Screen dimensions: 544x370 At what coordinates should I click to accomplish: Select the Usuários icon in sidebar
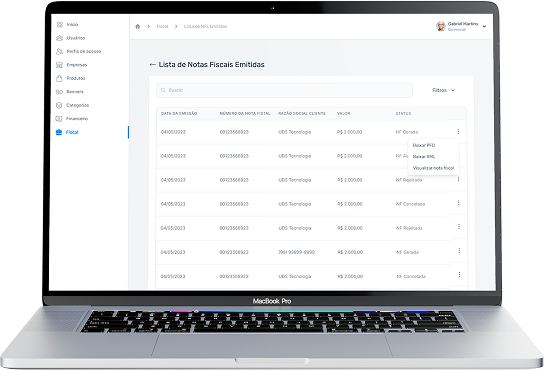pos(59,38)
